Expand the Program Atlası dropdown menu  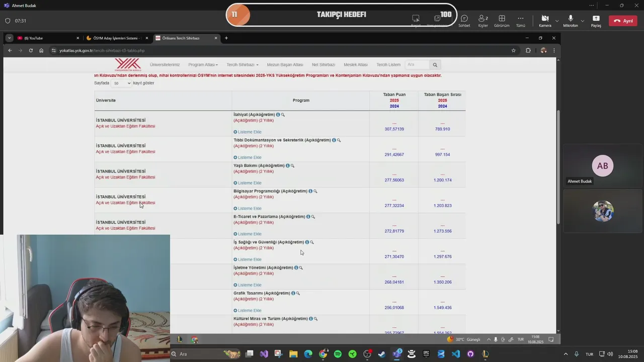(203, 65)
